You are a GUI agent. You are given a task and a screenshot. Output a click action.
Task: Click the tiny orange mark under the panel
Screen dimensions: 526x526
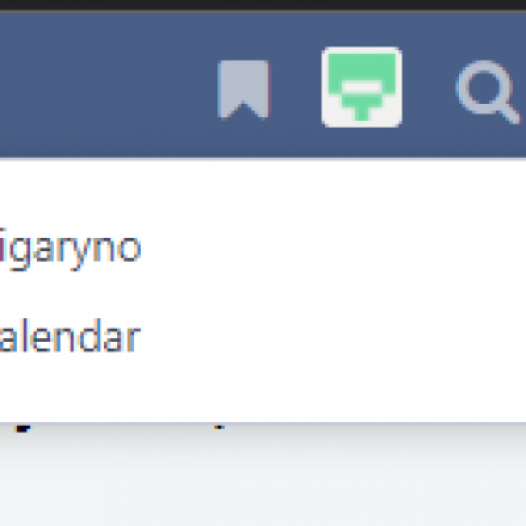pyautogui.click(x=219, y=427)
